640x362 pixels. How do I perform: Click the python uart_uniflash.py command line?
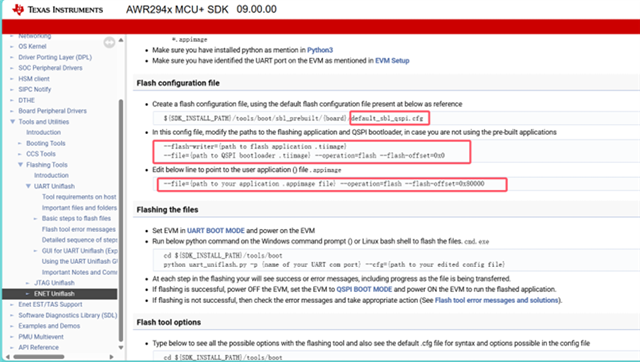[334, 264]
